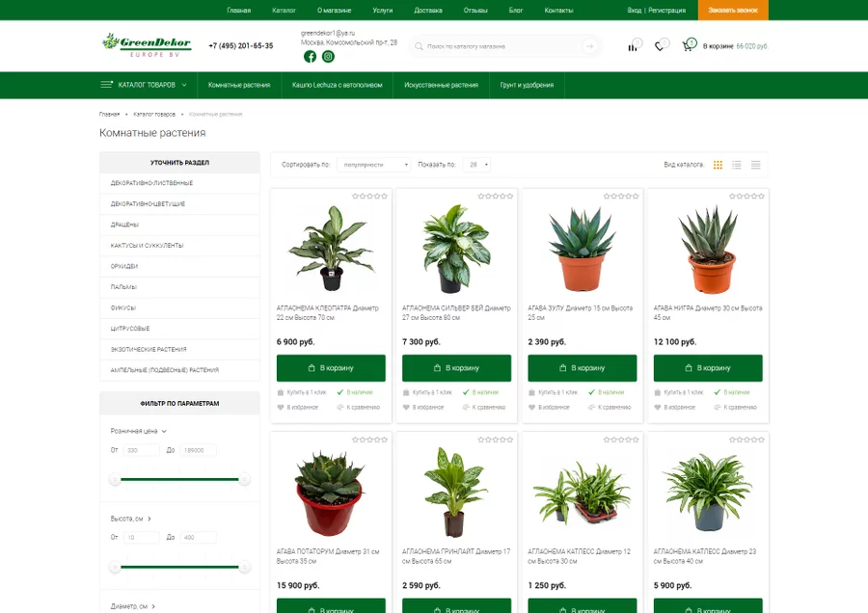
Task: Open Аглаонема Гринлайт product image
Action: pos(454,492)
